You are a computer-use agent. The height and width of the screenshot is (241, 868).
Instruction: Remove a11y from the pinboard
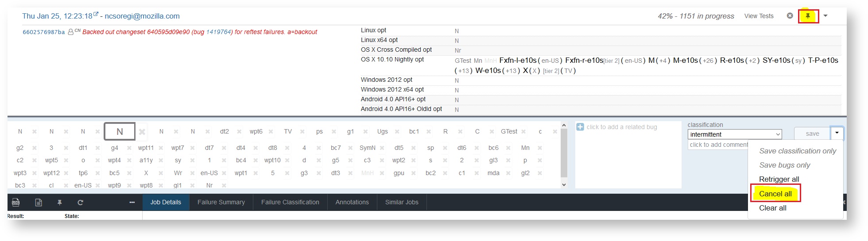[x=161, y=161]
